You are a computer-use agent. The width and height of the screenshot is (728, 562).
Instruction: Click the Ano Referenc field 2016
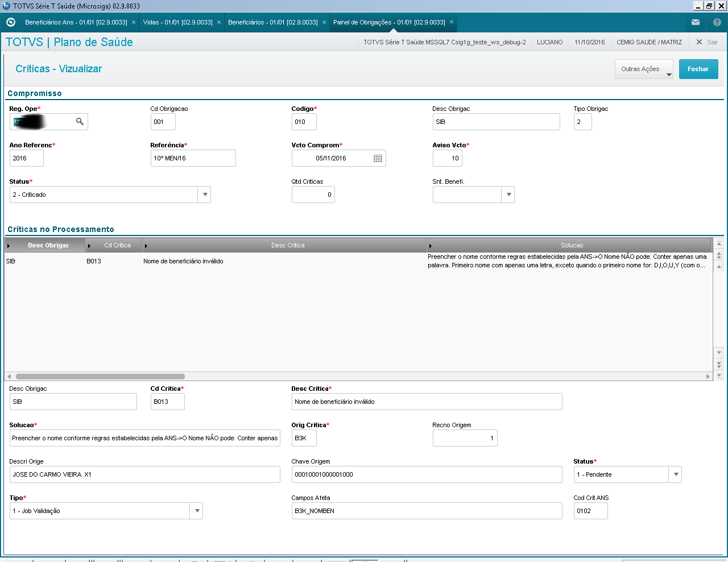coord(27,158)
